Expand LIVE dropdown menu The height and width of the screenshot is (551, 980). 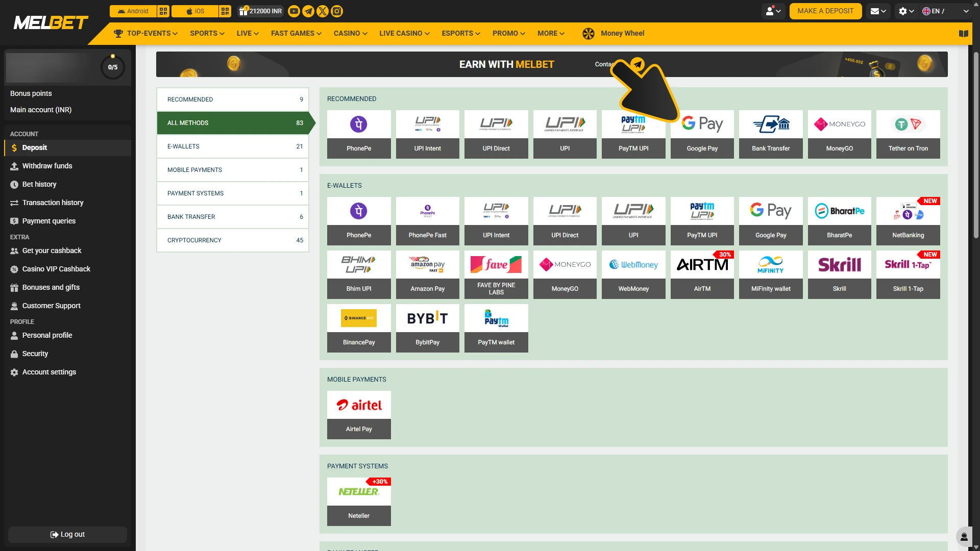(x=248, y=34)
